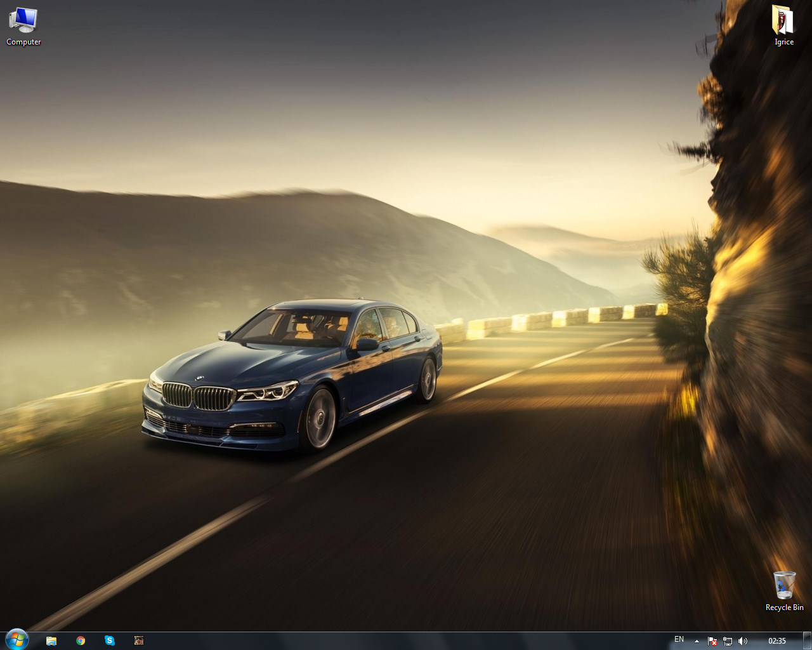Select the Recycle Bin desktop icon
The height and width of the screenshot is (650, 812).
784,585
